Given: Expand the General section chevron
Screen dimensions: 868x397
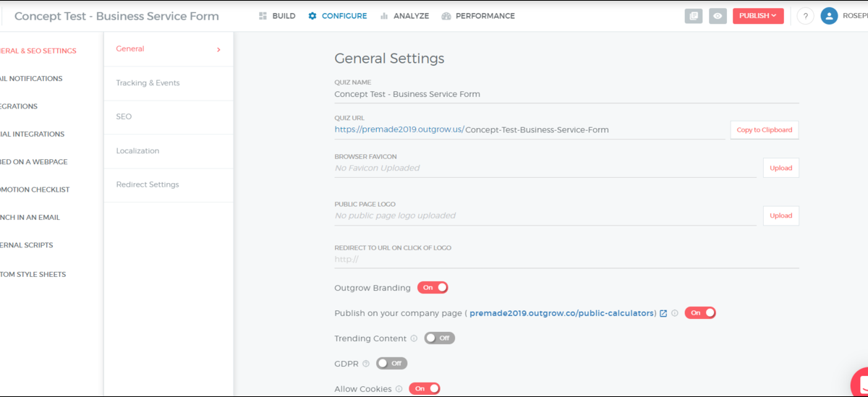Looking at the screenshot, I should click(218, 49).
